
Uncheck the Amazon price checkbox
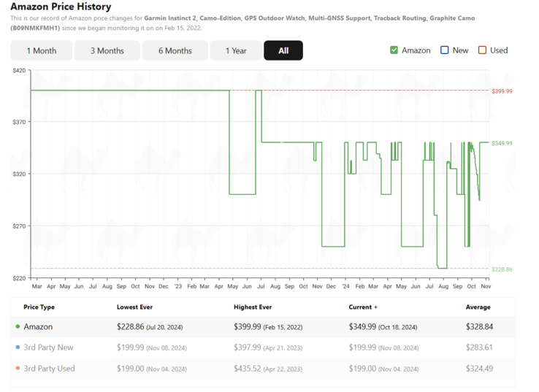(394, 50)
